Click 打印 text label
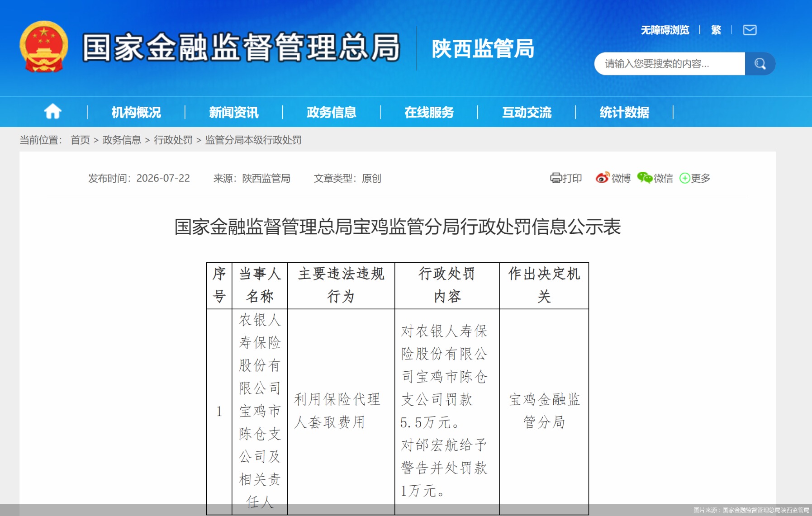The width and height of the screenshot is (812, 516). click(x=572, y=178)
